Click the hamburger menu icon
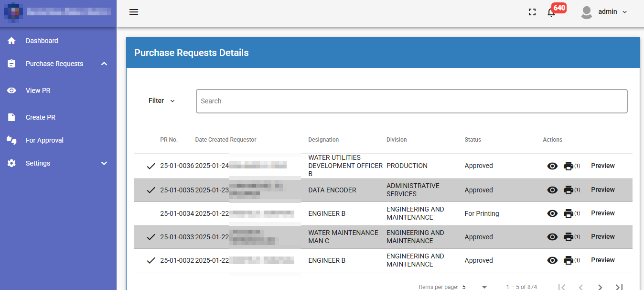This screenshot has height=290, width=644. pyautogui.click(x=134, y=12)
